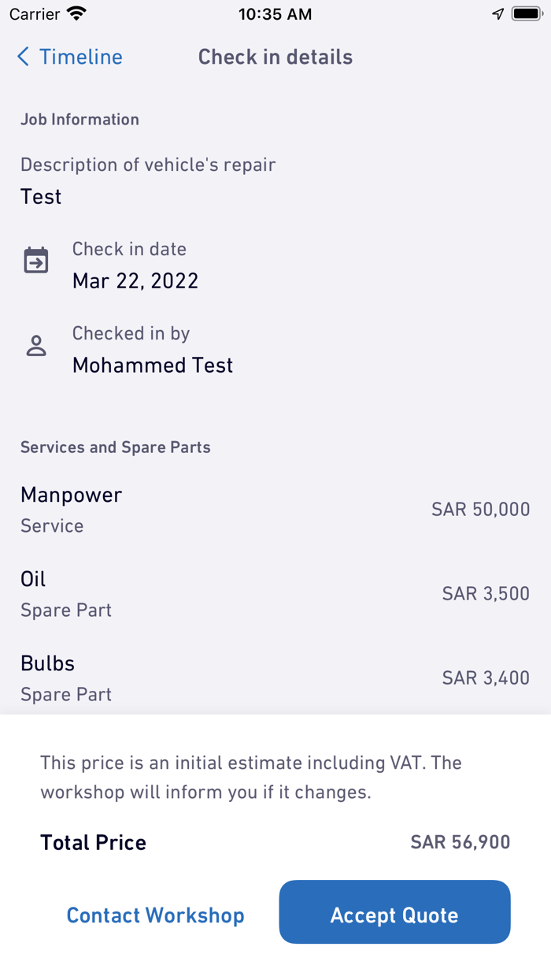Select the Bulbs spare part entry
This screenshot has width=551, height=980.
47,663
